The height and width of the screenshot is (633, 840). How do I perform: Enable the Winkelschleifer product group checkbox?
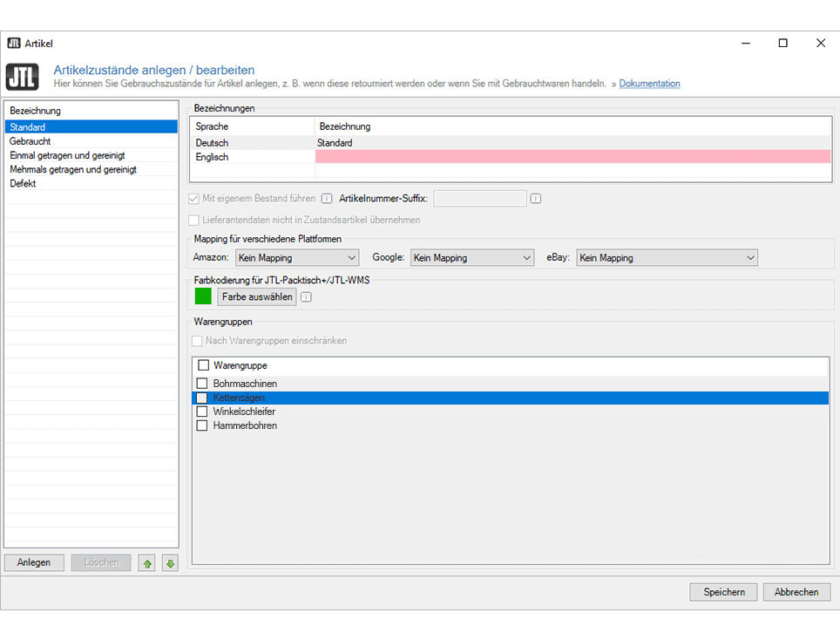(x=202, y=412)
